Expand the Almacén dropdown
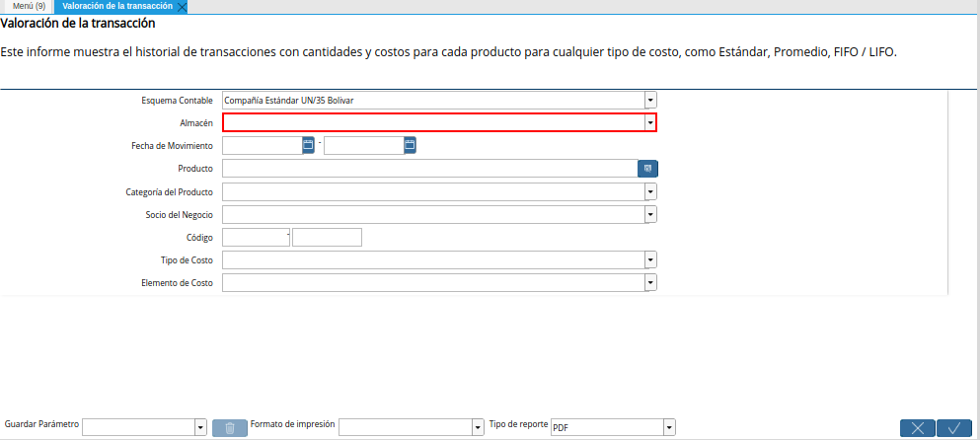This screenshot has width=980, height=440. [x=650, y=122]
